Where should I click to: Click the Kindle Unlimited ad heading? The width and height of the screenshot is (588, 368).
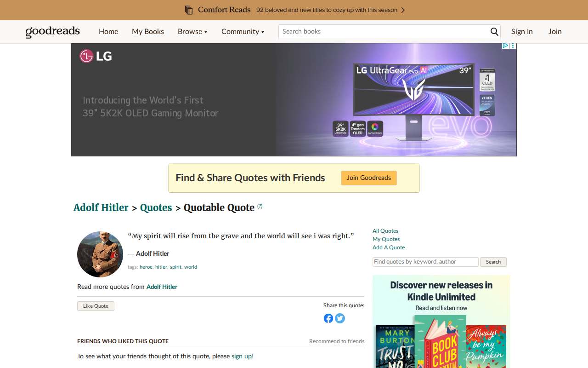pos(441,291)
